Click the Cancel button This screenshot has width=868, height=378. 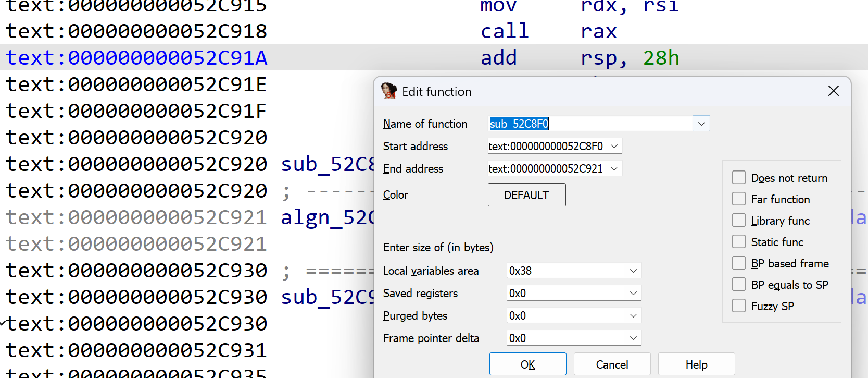[612, 364]
